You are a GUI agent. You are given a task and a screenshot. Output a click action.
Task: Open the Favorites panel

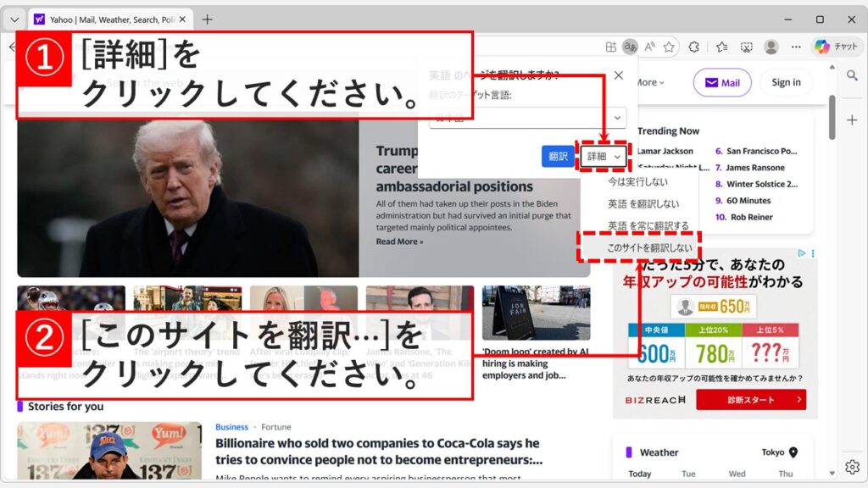tap(724, 47)
